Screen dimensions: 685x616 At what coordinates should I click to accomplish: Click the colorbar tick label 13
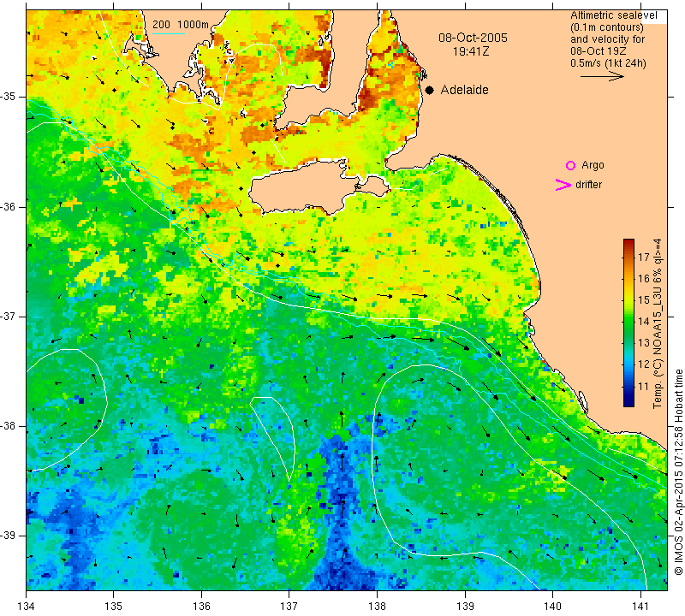[x=644, y=343]
